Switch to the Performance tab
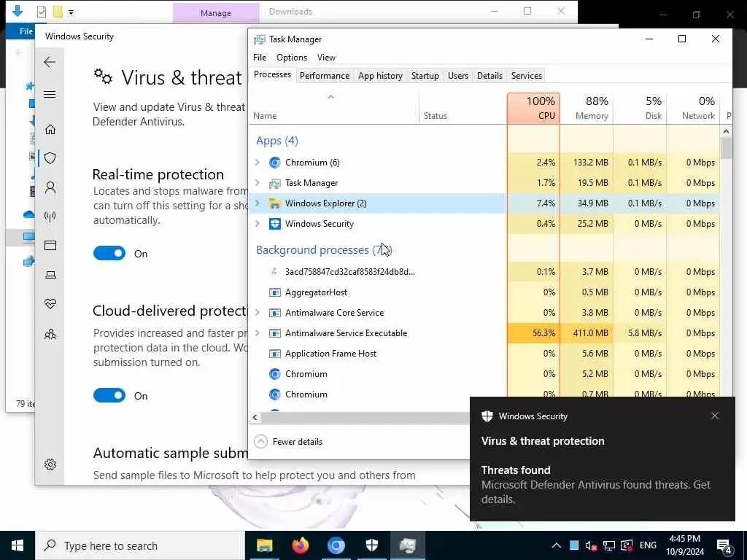The image size is (747, 560). [x=325, y=76]
